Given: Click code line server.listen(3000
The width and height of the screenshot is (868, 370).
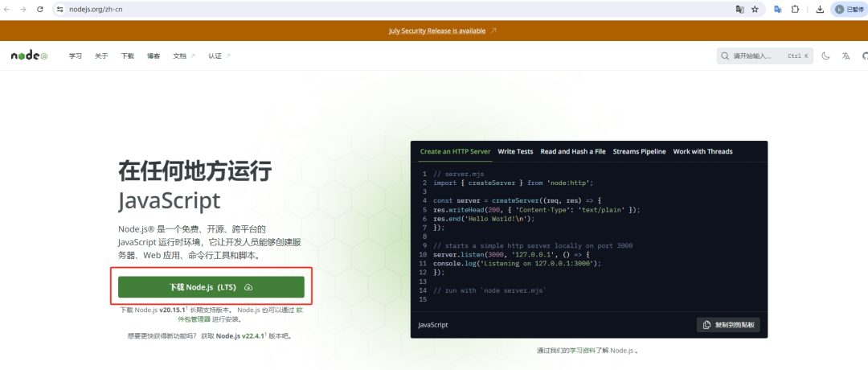Looking at the screenshot, I should coord(511,254).
